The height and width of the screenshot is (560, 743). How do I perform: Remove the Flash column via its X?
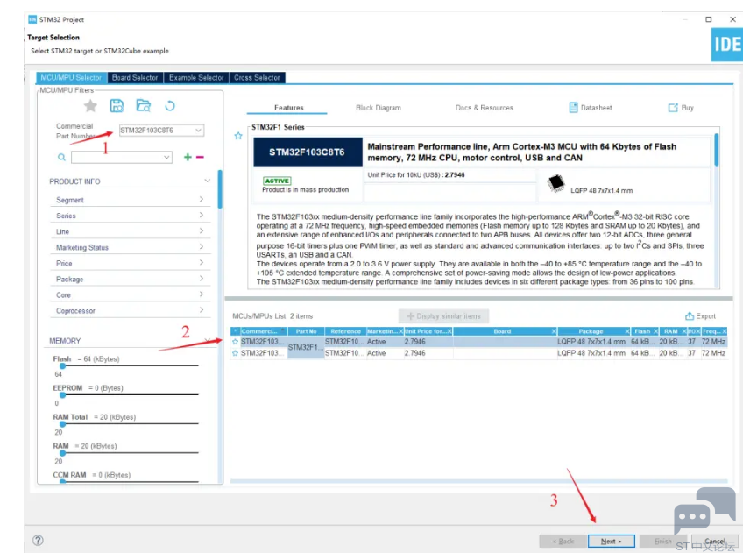tap(655, 331)
